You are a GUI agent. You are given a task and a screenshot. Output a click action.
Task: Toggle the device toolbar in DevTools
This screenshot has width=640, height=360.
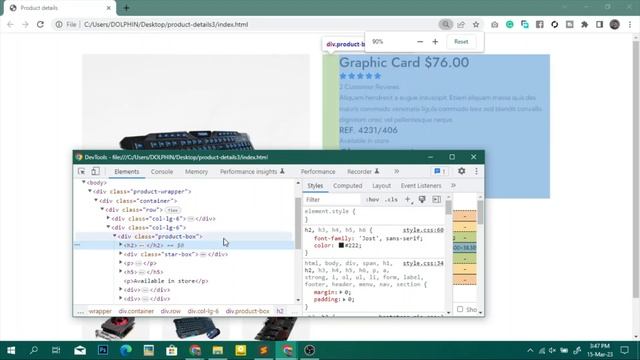(x=95, y=171)
